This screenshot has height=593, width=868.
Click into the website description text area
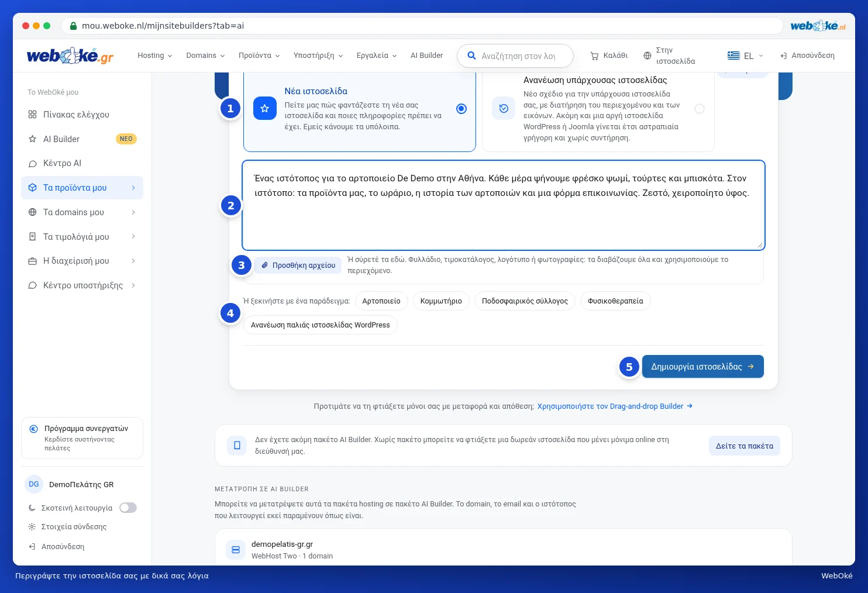pyautogui.click(x=504, y=205)
